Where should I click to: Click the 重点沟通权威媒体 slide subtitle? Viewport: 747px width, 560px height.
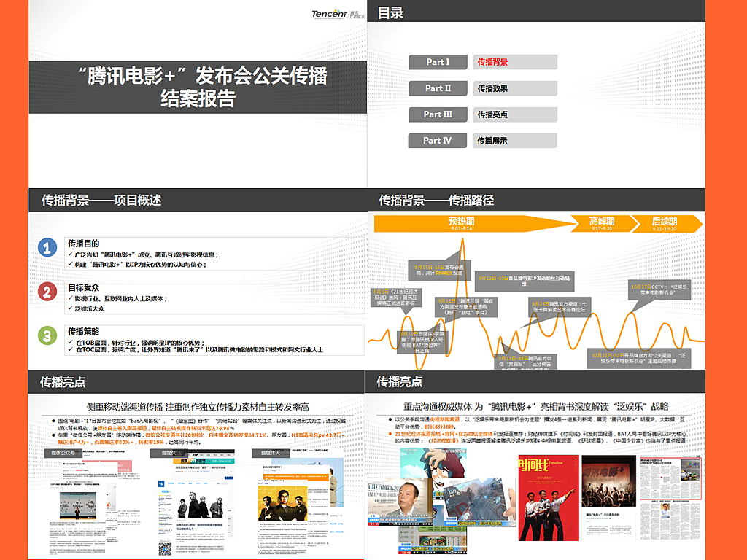pyautogui.click(x=535, y=407)
